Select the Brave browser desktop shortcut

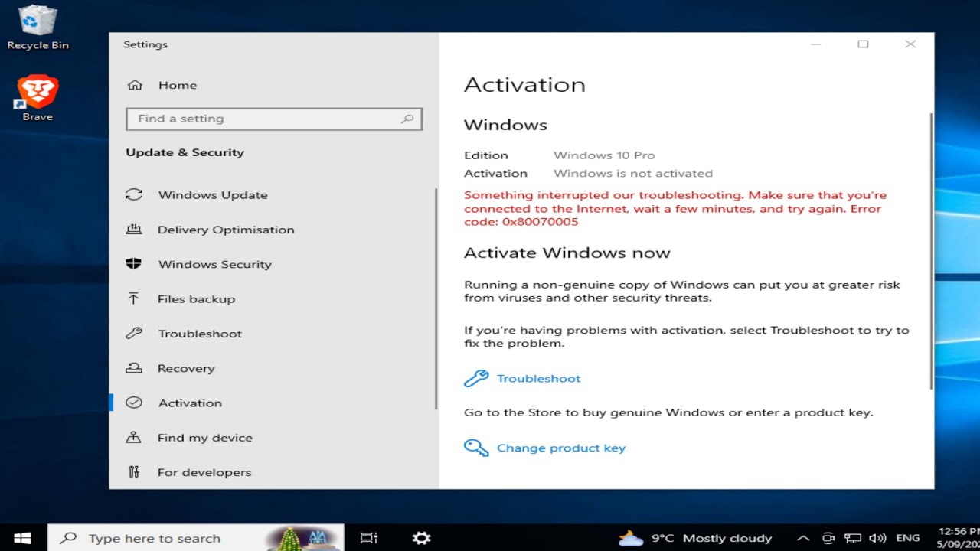point(38,99)
